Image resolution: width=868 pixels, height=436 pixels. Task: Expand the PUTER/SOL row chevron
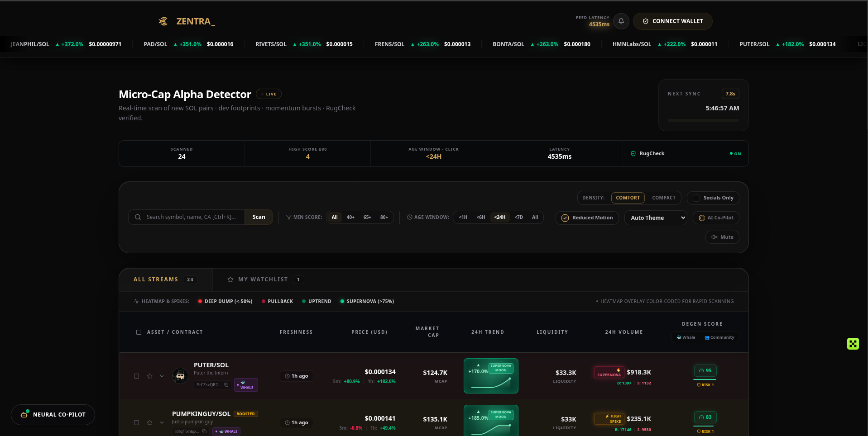click(162, 376)
